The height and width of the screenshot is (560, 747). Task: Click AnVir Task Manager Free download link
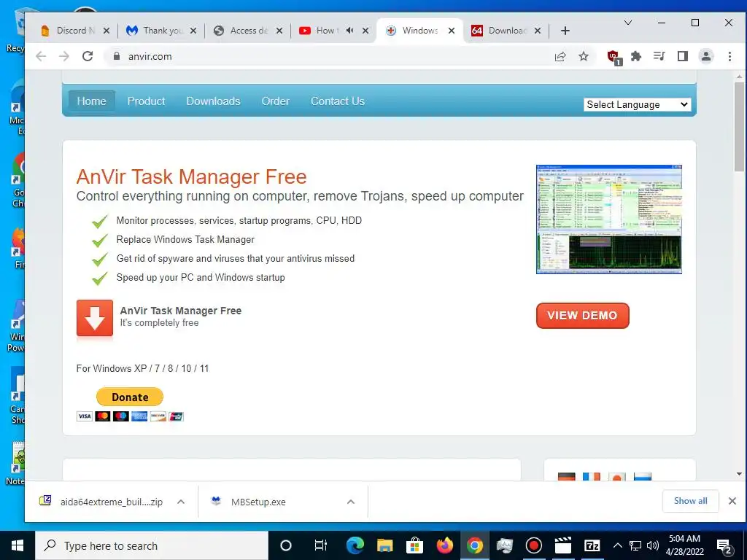(181, 311)
